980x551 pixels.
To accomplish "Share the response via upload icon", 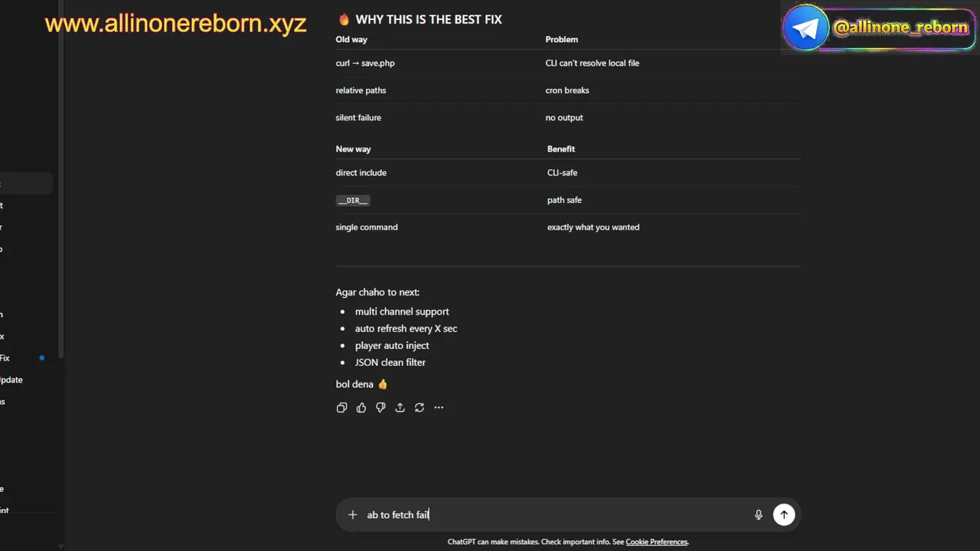I will click(x=400, y=408).
